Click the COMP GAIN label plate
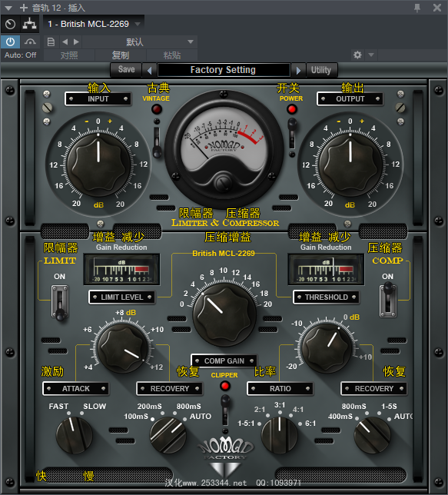The height and width of the screenshot is (495, 448). pos(224,360)
